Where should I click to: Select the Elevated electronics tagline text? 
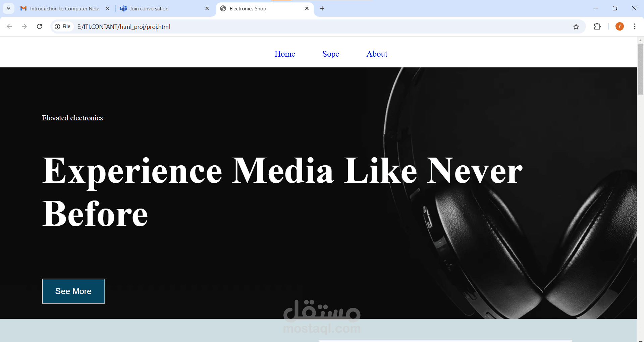pos(72,118)
